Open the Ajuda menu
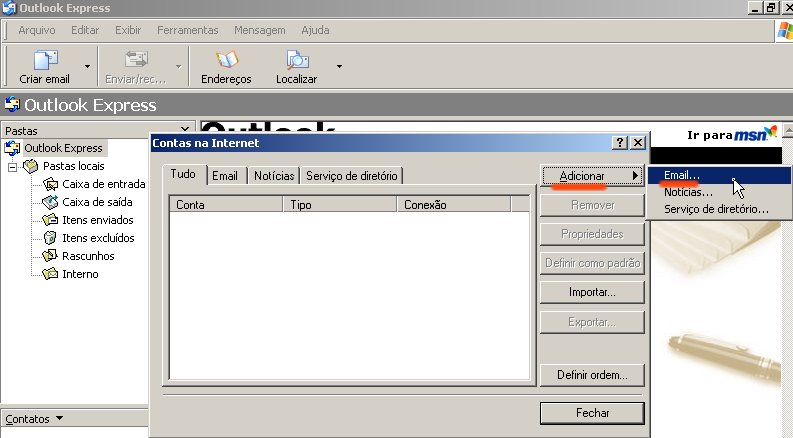Image resolution: width=793 pixels, height=438 pixels. tap(316, 30)
